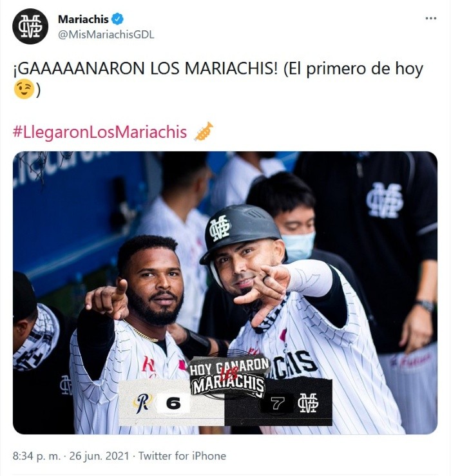
Task: Click the Mariachis logo beside score 7
Action: tap(308, 403)
